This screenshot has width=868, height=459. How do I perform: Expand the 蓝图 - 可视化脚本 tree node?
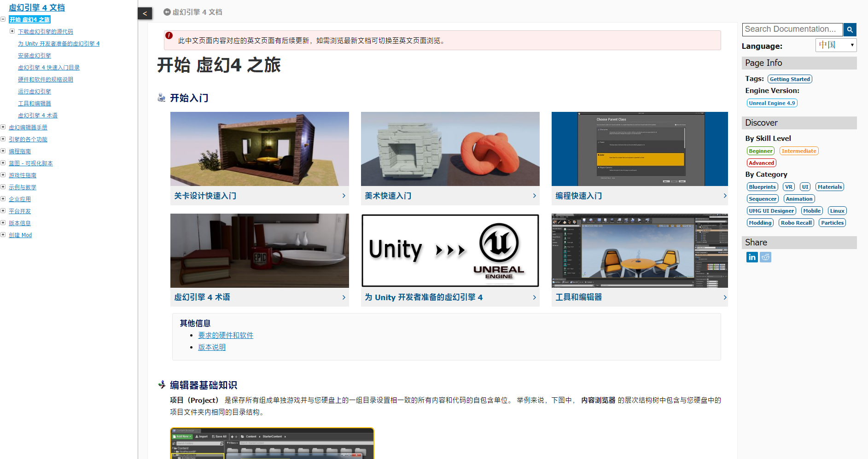tap(3, 163)
